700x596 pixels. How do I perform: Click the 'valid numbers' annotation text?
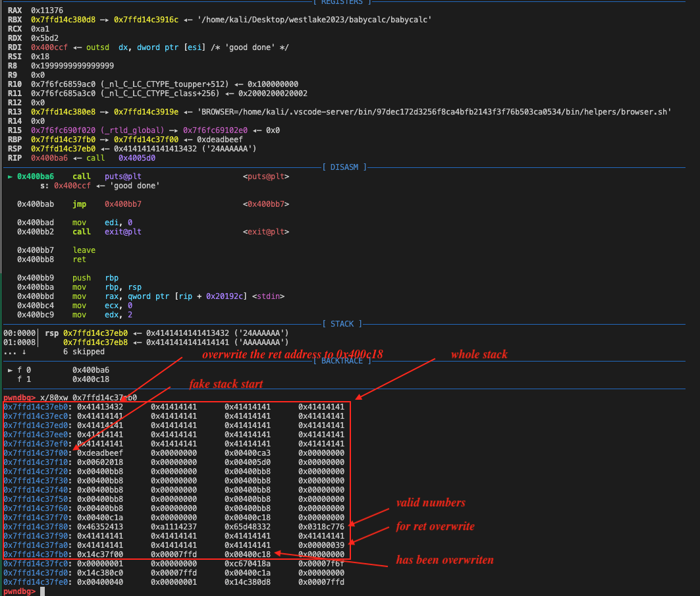[x=431, y=503]
